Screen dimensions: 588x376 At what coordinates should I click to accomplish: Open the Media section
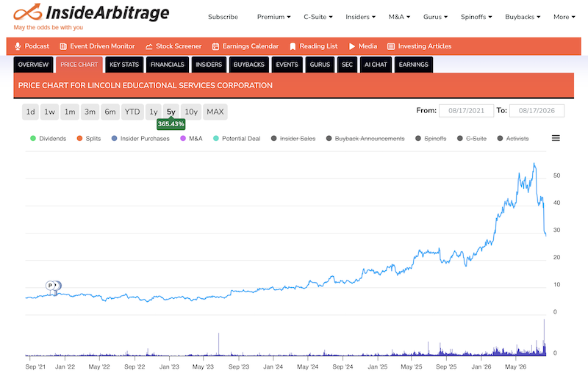coord(363,46)
